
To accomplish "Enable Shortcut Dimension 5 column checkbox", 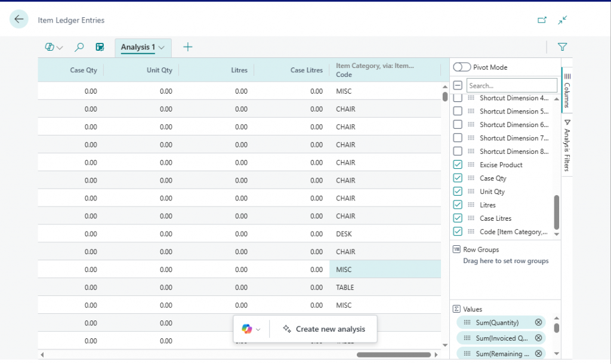I will (x=458, y=111).
